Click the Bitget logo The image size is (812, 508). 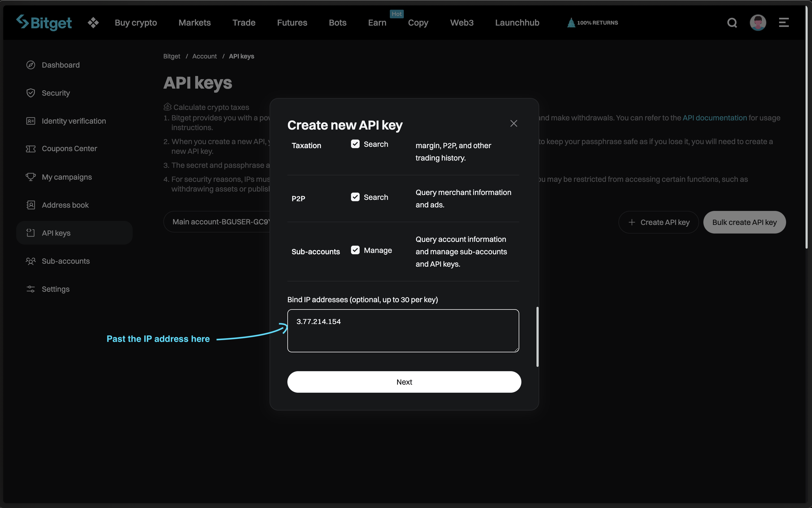point(44,23)
